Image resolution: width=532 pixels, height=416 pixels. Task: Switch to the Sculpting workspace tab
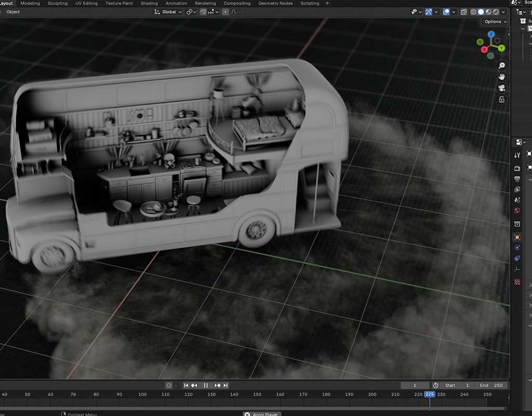coord(57,3)
